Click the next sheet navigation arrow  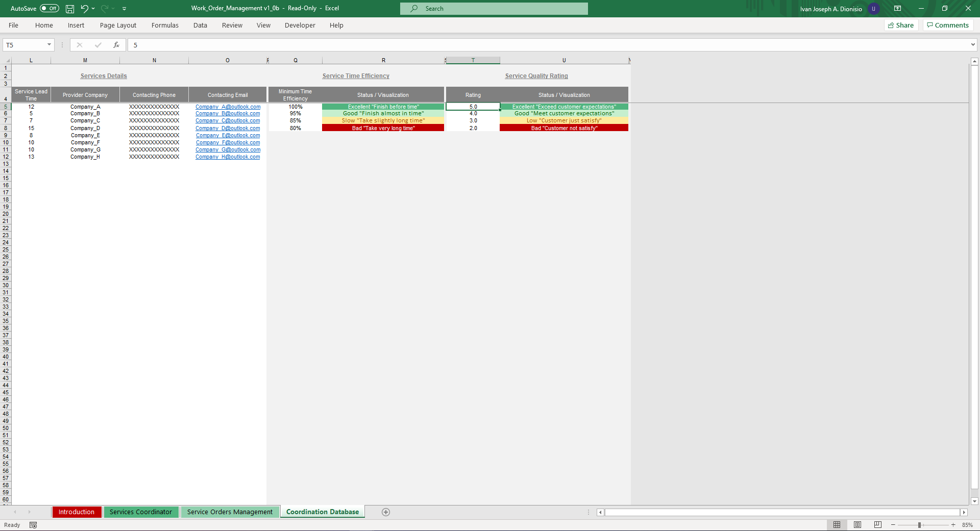(x=29, y=512)
